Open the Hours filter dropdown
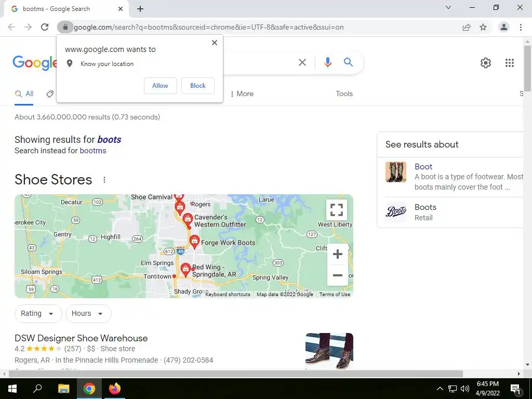Image resolution: width=532 pixels, height=399 pixels. coord(88,313)
